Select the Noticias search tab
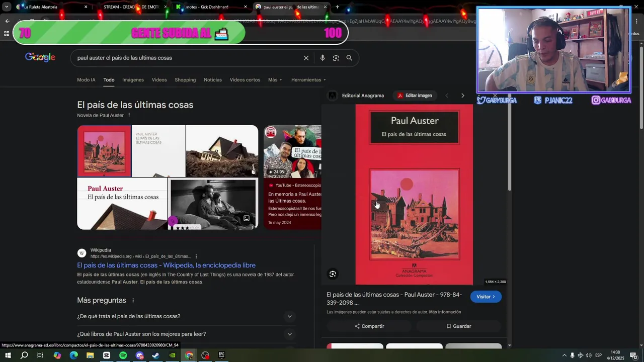 pos(213,80)
